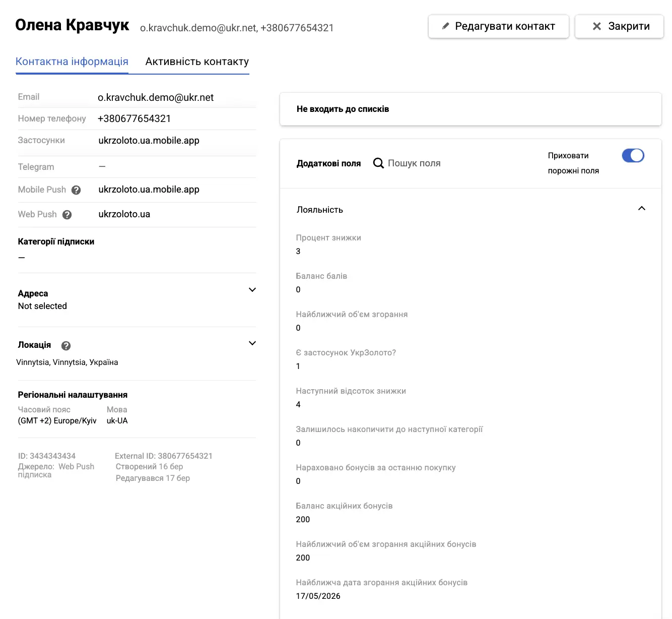Click the Найближчий об'єм згорання field label

352,315
